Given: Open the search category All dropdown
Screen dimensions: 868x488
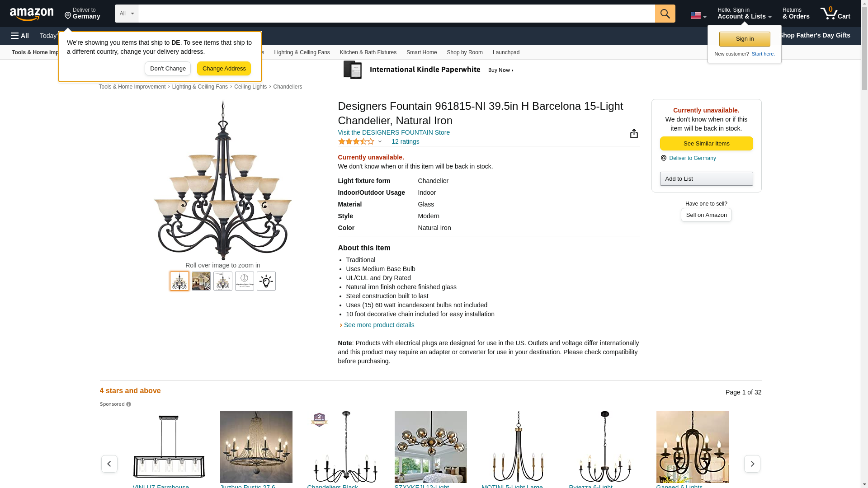Looking at the screenshot, I should [x=126, y=14].
